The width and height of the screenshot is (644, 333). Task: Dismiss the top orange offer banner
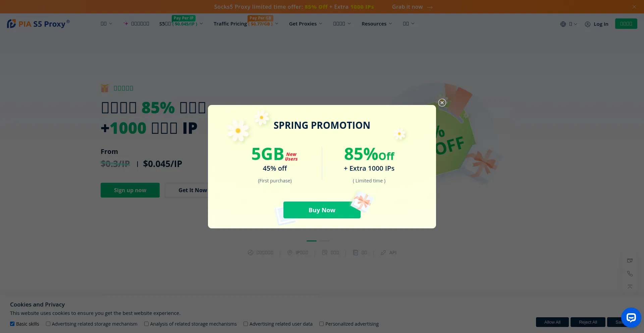coord(634,7)
